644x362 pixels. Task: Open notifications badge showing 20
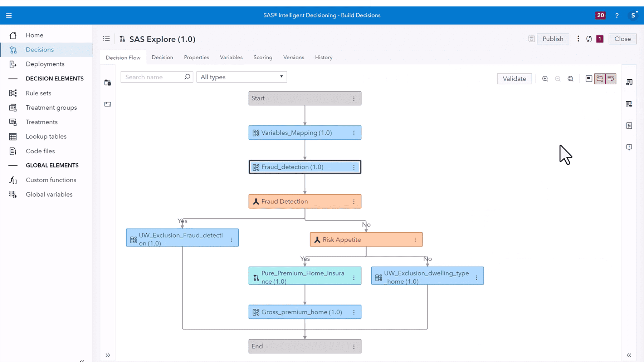click(600, 15)
